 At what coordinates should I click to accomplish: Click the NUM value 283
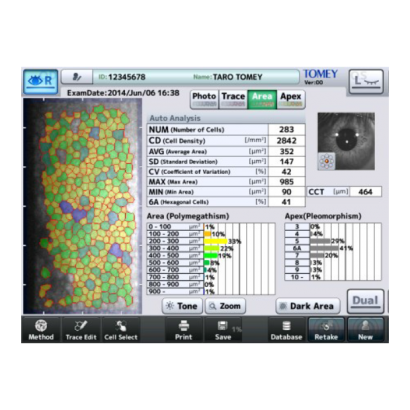(287, 129)
